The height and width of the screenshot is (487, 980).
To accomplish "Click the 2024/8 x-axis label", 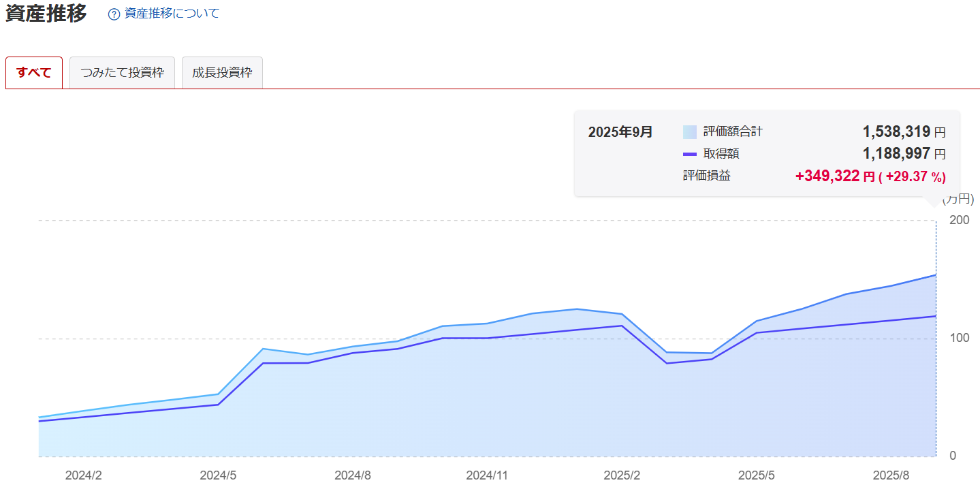I will [352, 475].
